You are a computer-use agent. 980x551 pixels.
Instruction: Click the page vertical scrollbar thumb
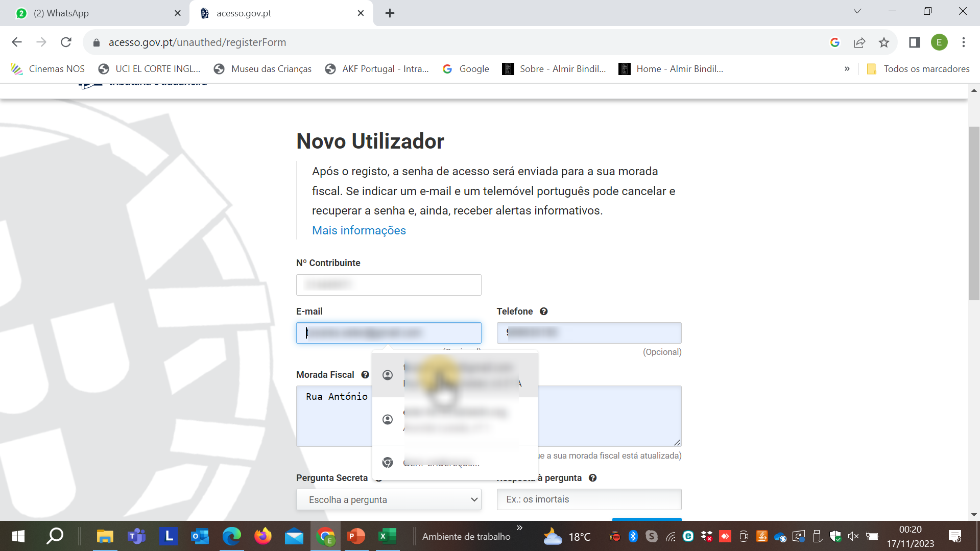(x=974, y=214)
